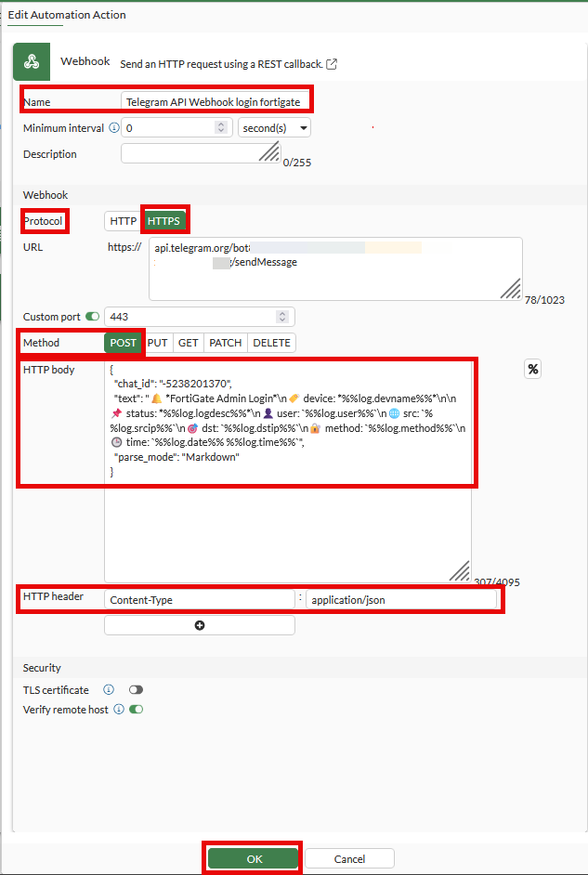Viewport: 588px width, 875px height.
Task: Select the HTTP protocol option
Action: (x=123, y=221)
